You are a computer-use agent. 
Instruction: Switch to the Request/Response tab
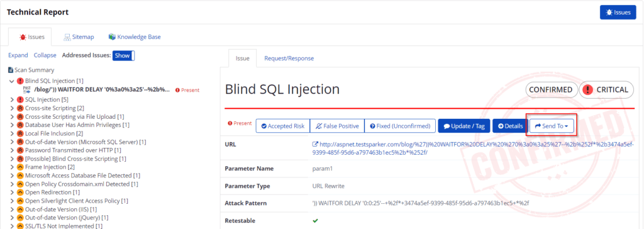tap(289, 59)
